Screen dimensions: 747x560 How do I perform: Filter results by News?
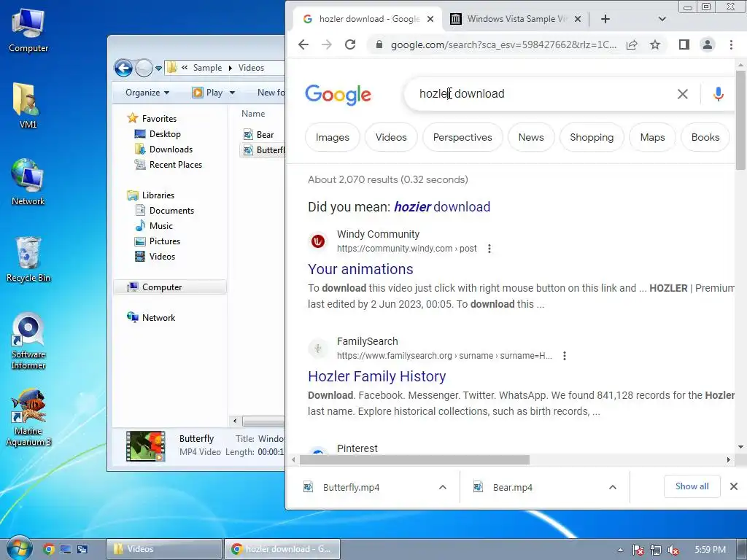pyautogui.click(x=531, y=137)
